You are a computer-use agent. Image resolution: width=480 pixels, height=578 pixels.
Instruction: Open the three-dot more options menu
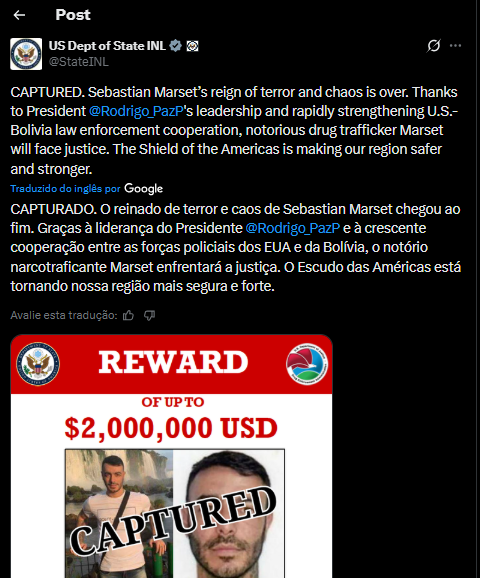click(x=455, y=46)
